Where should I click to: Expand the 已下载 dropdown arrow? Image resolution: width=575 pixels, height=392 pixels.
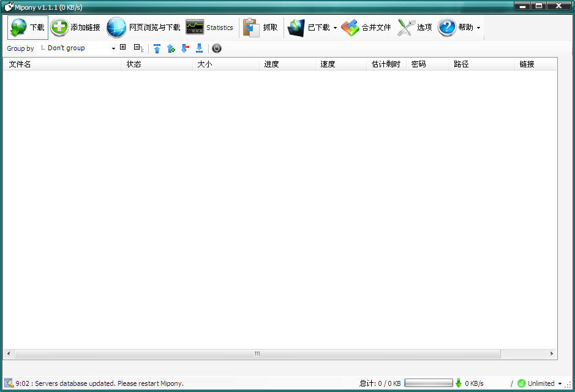[335, 28]
